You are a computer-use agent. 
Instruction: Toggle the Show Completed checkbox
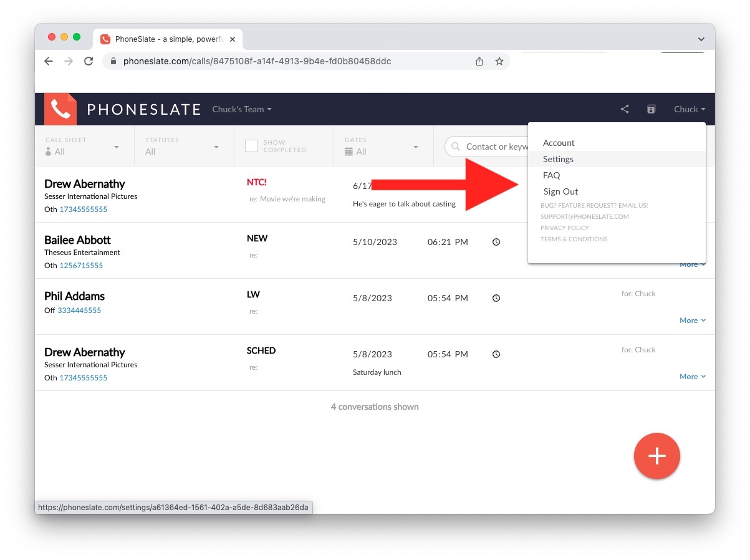pyautogui.click(x=251, y=146)
